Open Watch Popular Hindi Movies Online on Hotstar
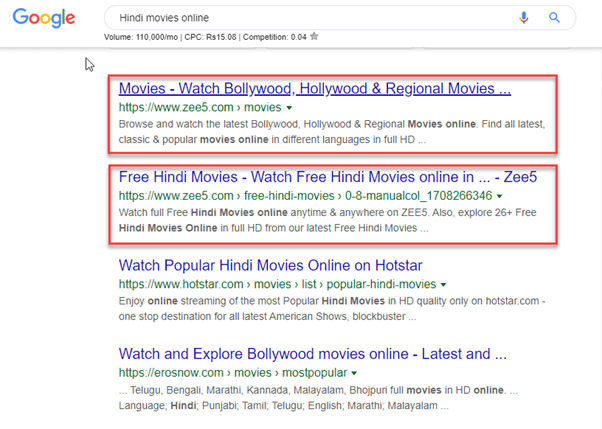The width and height of the screenshot is (602, 429). click(271, 265)
